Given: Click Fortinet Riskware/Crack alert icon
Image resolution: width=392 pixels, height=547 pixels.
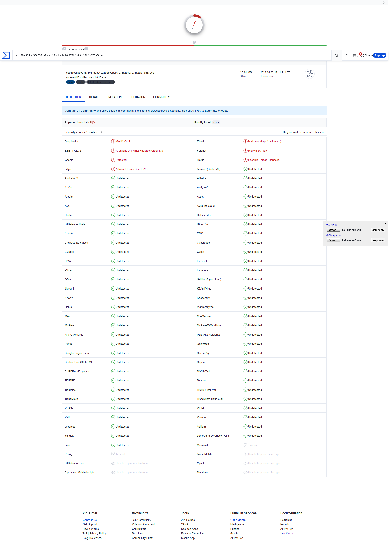Looking at the screenshot, I should point(245,150).
